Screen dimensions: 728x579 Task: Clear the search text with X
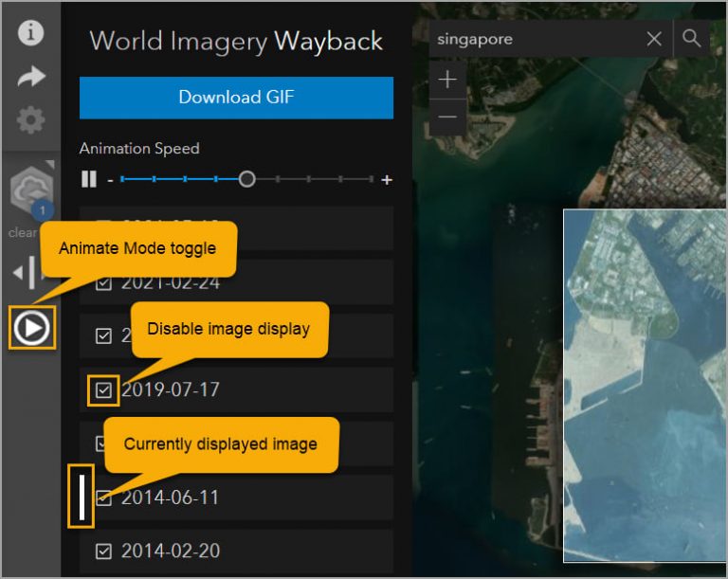(x=654, y=39)
